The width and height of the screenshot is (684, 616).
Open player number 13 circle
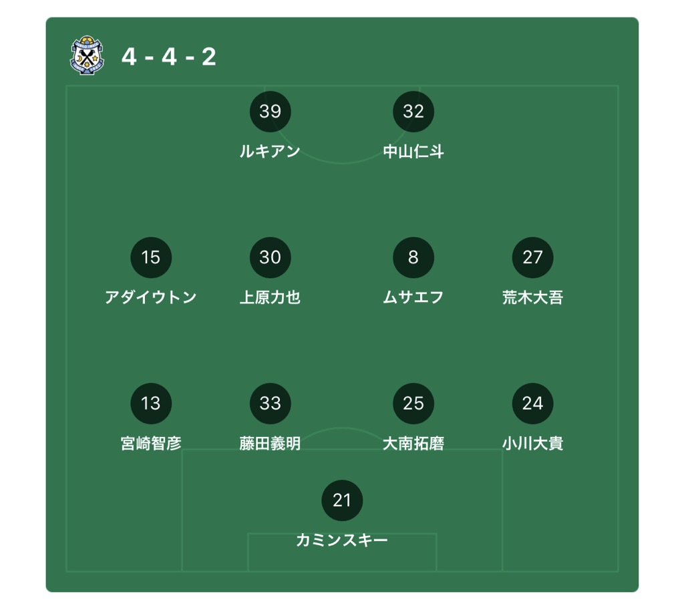[151, 404]
